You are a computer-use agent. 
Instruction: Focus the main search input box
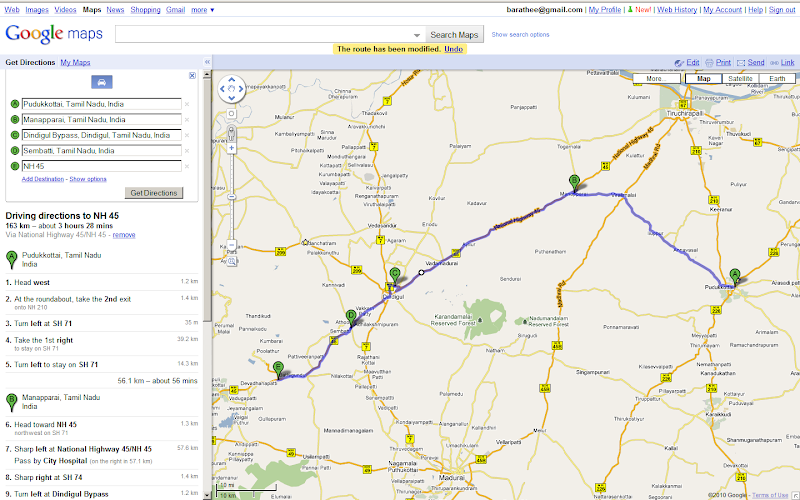(x=264, y=35)
